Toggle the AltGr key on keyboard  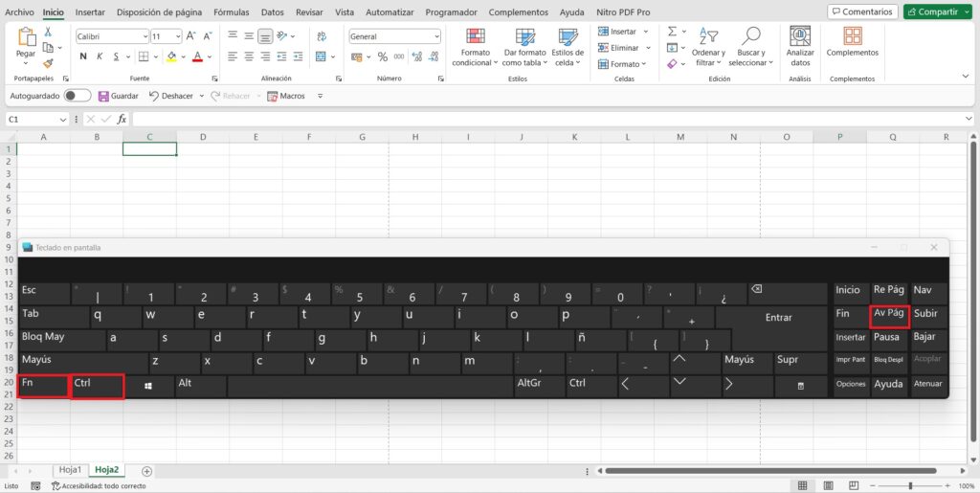(x=540, y=386)
